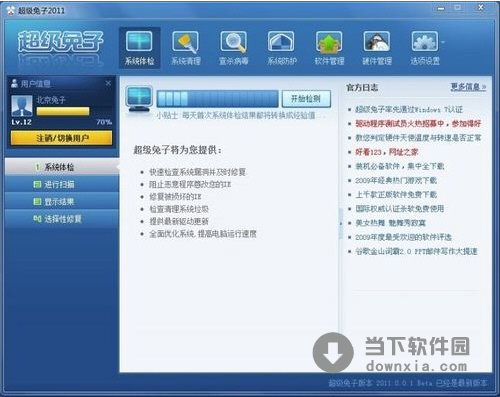
Task: Click the monitor icon beside the progress bar
Action: tap(139, 99)
